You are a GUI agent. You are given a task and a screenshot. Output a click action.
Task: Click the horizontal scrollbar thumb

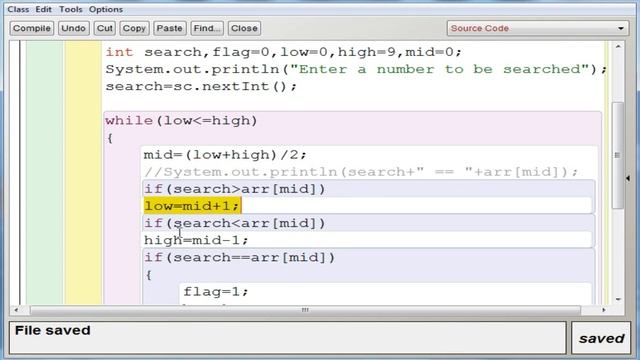coord(305,310)
